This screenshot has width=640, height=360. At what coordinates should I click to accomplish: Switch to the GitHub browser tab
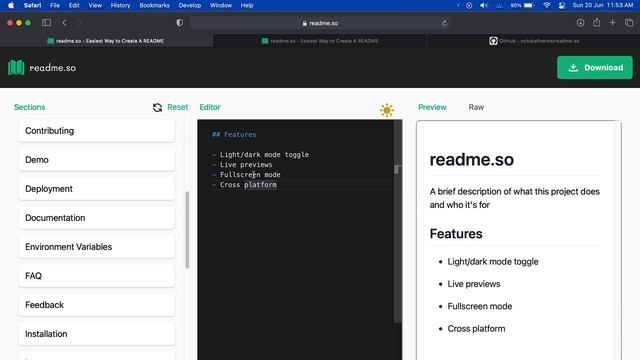(x=533, y=41)
